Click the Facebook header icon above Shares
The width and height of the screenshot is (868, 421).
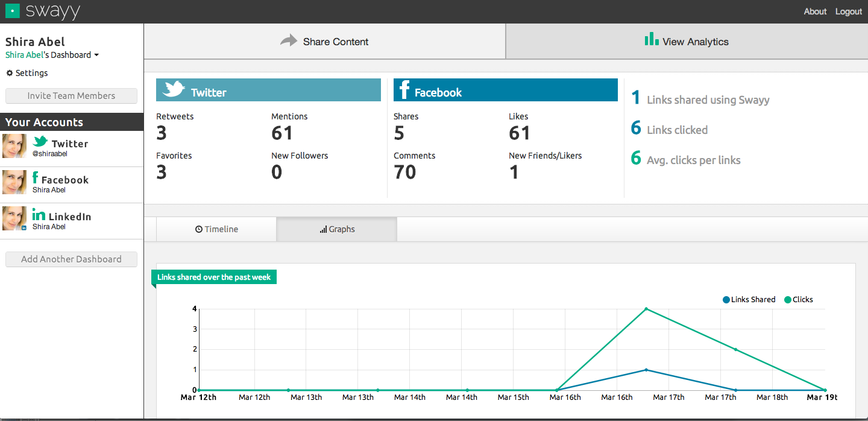(x=404, y=89)
